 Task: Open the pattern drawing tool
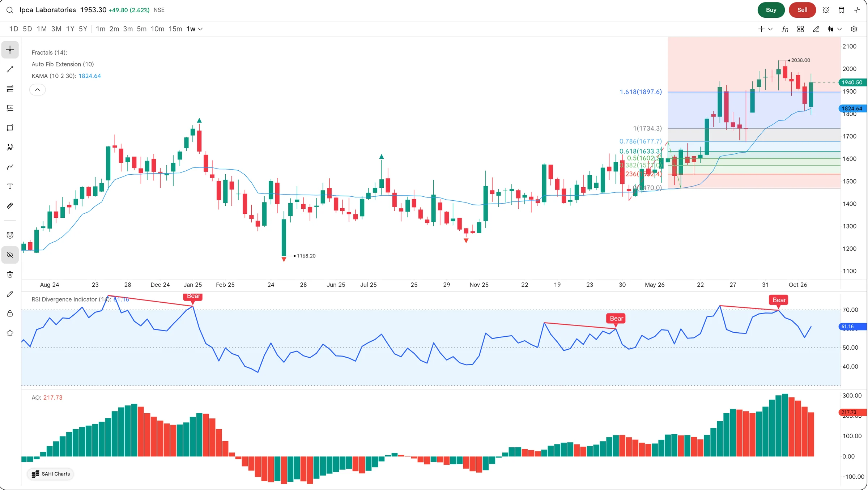click(10, 147)
